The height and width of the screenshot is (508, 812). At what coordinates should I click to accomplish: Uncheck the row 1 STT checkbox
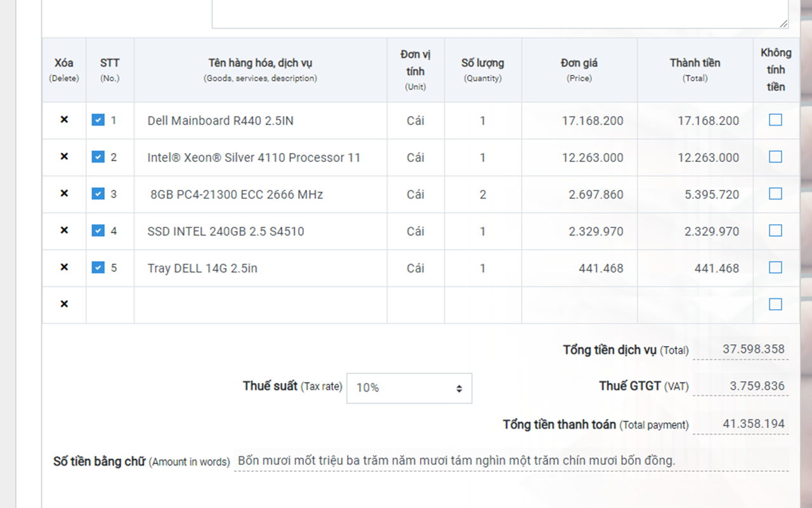click(98, 119)
